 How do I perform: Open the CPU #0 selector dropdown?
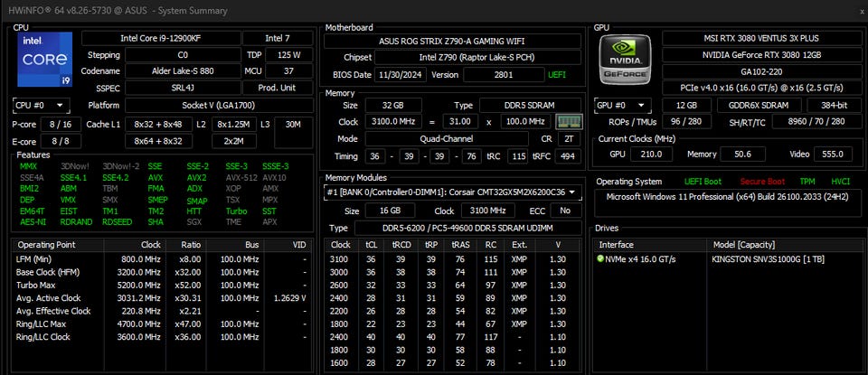[x=41, y=105]
